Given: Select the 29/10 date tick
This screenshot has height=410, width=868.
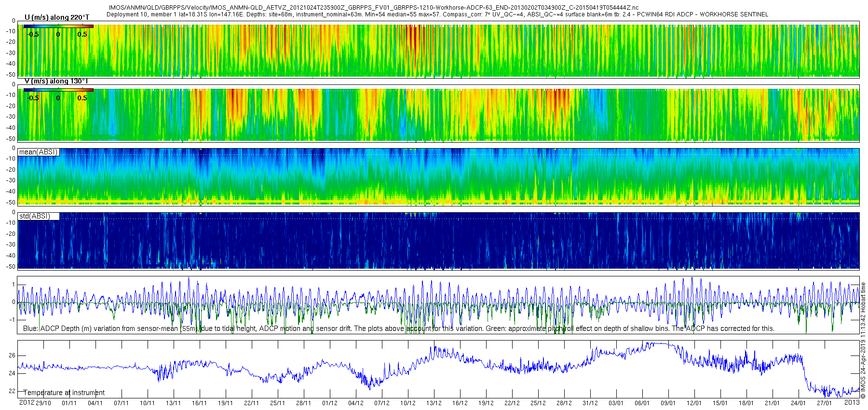Looking at the screenshot, I should pyautogui.click(x=43, y=403).
